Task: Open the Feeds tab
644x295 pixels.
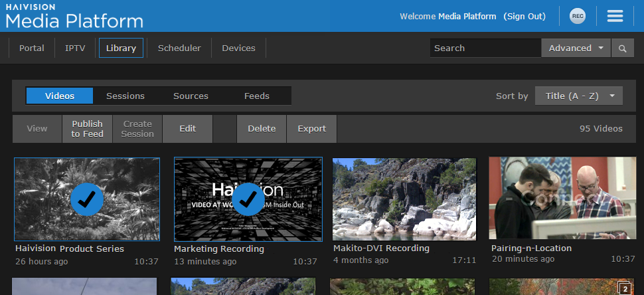Action: (x=256, y=96)
